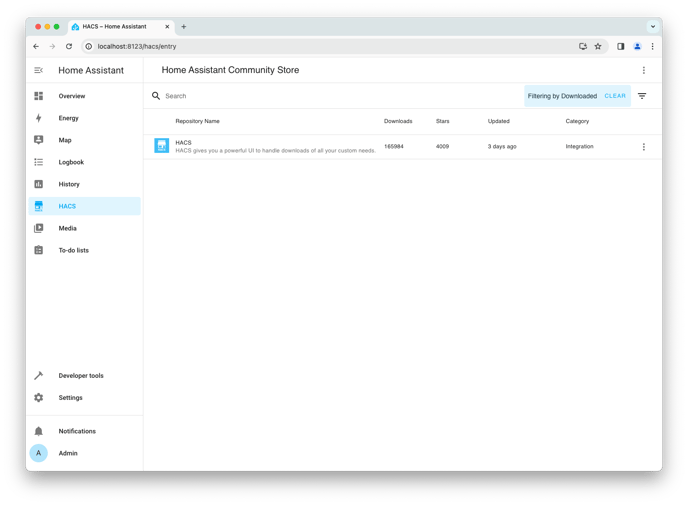Sort by Downloads column header
Image resolution: width=688 pixels, height=505 pixels.
point(398,121)
